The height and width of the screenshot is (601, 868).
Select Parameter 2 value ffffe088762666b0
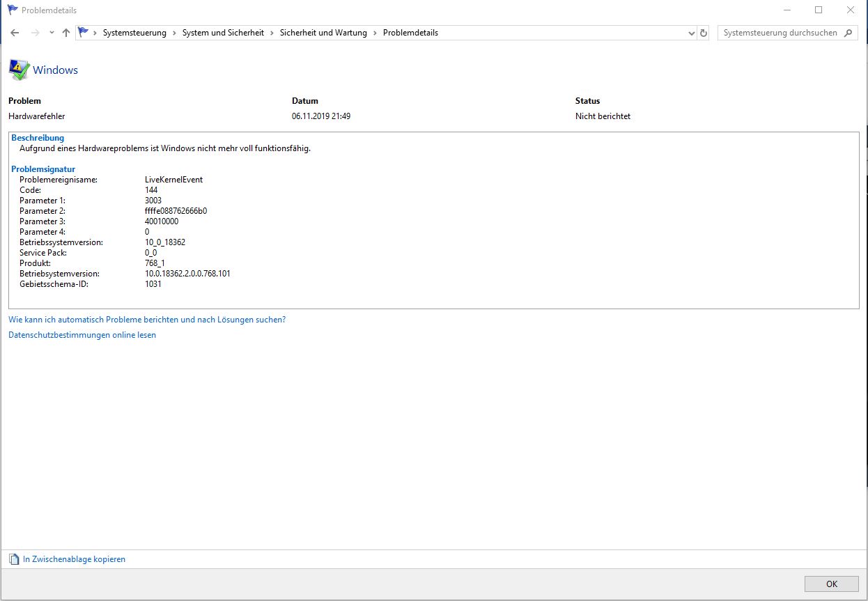176,211
